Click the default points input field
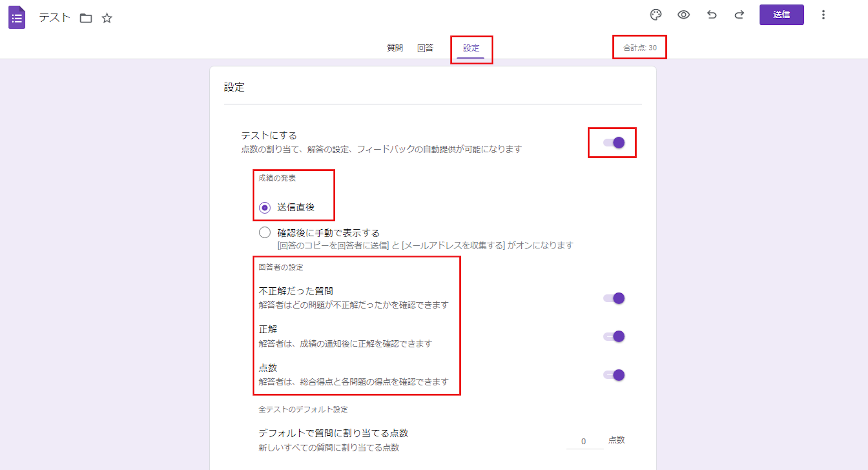The height and width of the screenshot is (470, 868). pos(584,441)
